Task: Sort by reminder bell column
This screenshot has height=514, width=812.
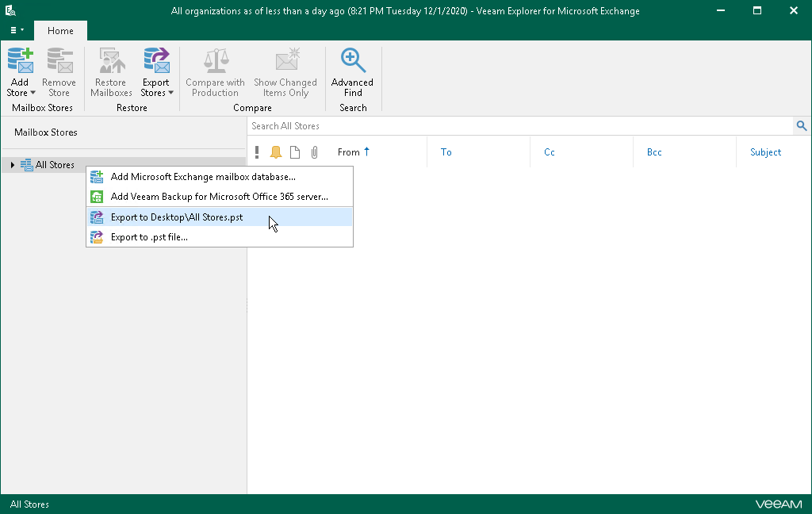Action: coord(276,152)
